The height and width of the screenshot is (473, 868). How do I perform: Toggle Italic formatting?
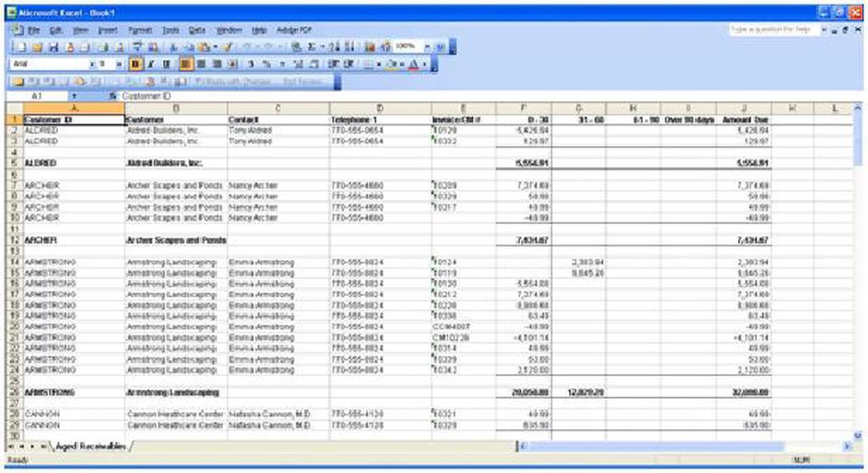click(150, 64)
